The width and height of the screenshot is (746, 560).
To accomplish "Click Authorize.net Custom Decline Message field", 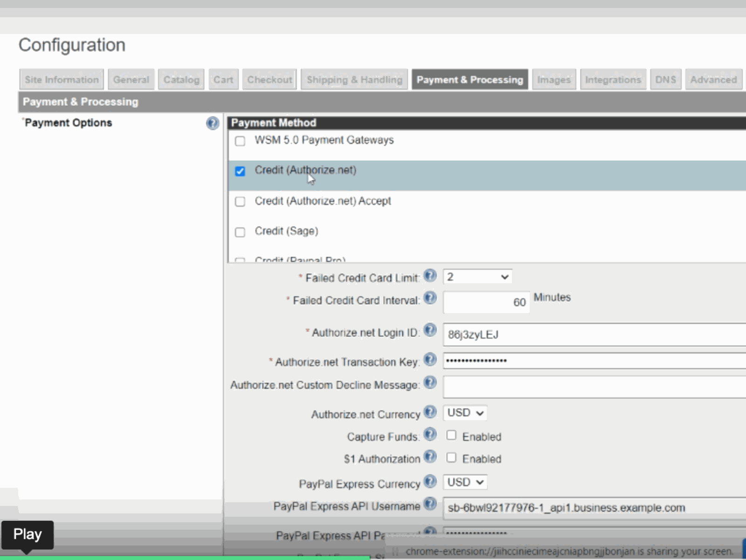I will pyautogui.click(x=594, y=387).
